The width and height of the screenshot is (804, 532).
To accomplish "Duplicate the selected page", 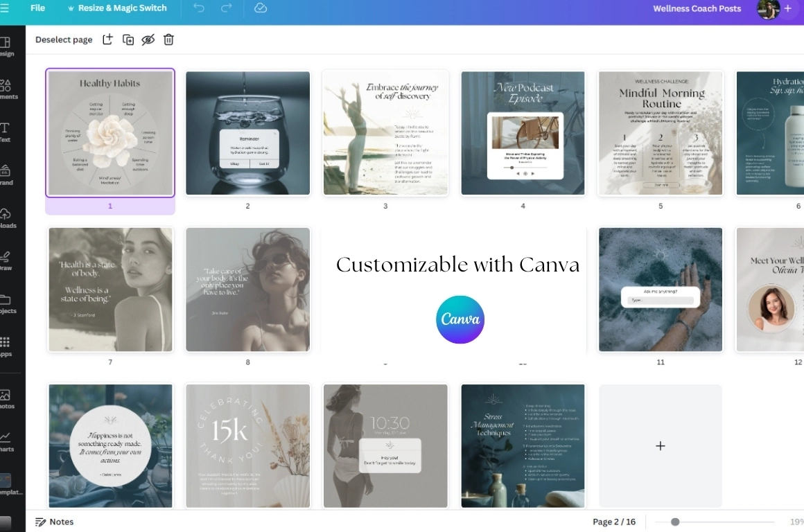I will coord(128,39).
